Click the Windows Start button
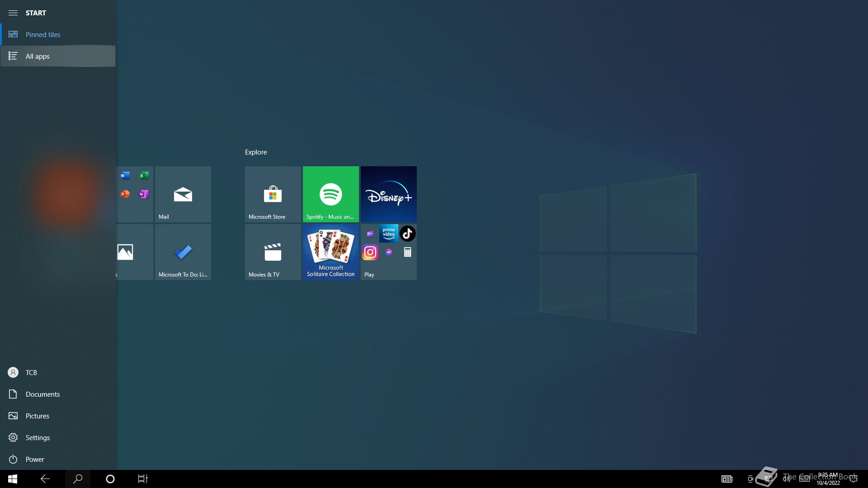The width and height of the screenshot is (868, 488). pyautogui.click(x=13, y=479)
